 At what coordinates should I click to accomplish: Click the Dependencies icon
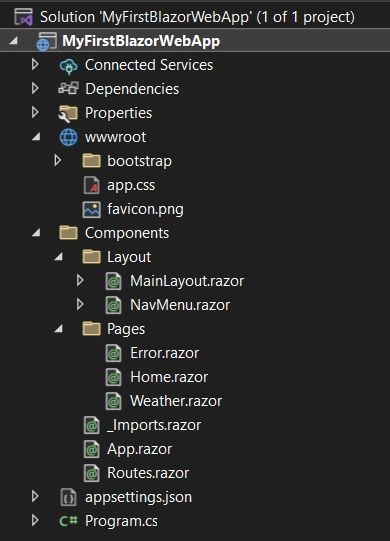point(68,89)
